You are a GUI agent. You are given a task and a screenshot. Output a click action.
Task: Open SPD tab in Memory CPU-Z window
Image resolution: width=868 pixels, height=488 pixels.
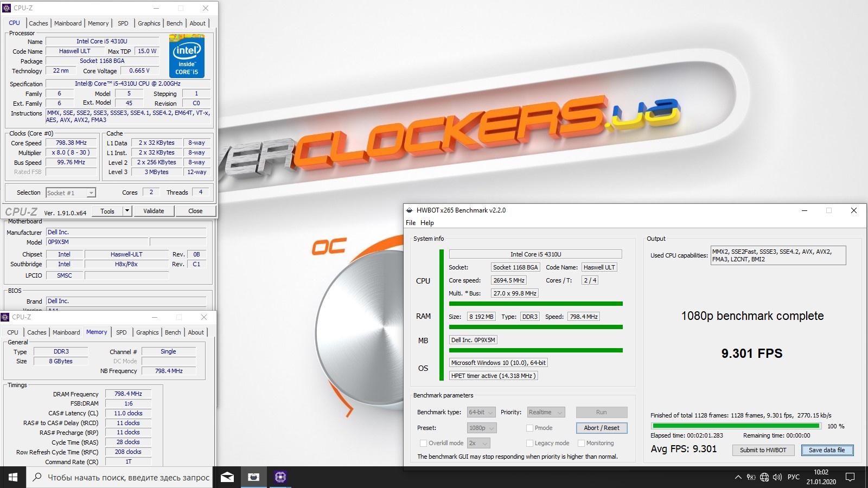(x=122, y=332)
